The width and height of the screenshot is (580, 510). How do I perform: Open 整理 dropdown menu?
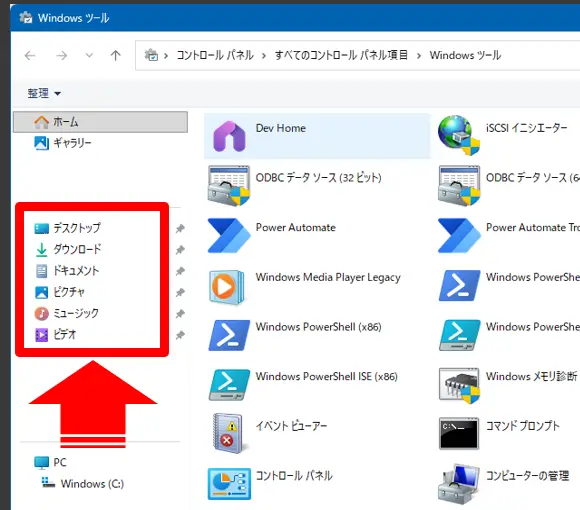click(44, 93)
